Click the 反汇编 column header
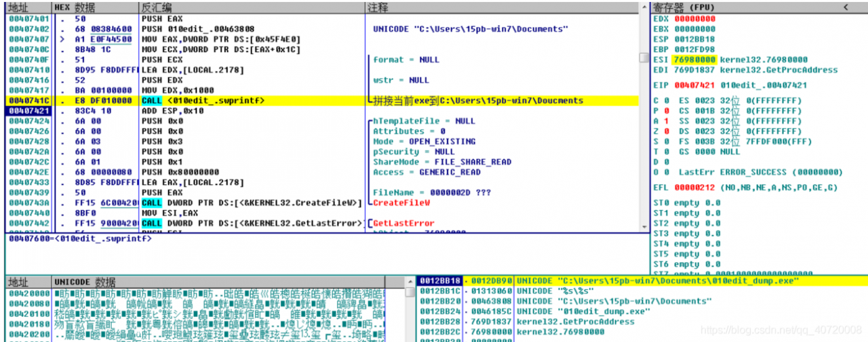The width and height of the screenshot is (868, 342). pyautogui.click(x=156, y=7)
